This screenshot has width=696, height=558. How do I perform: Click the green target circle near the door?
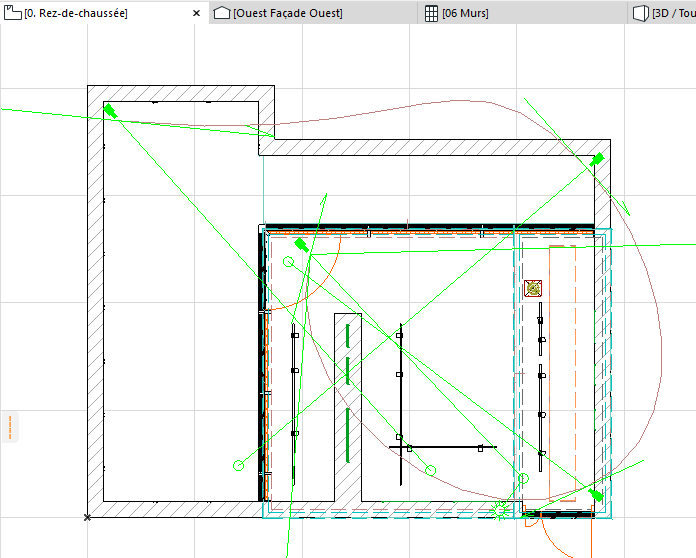click(289, 262)
